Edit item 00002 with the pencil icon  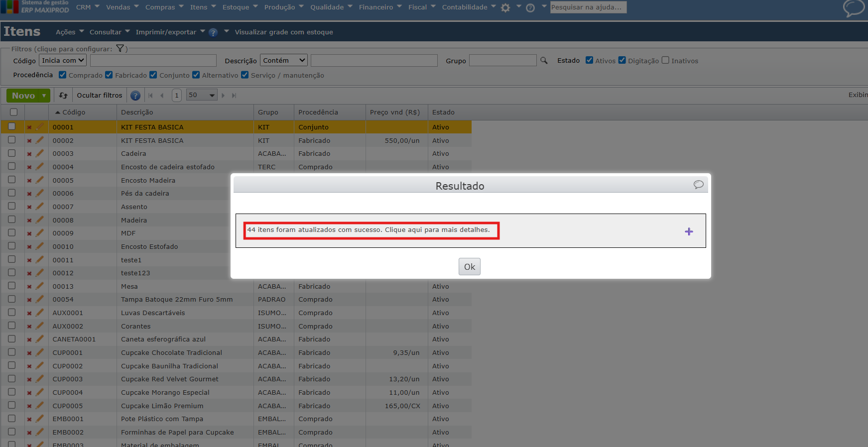coord(40,140)
